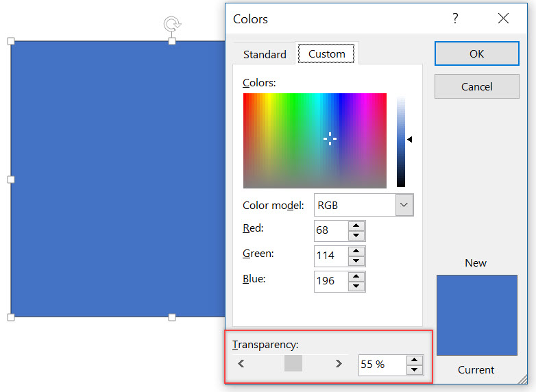This screenshot has height=392, width=536.
Task: Open the Color model dropdown
Action: pyautogui.click(x=404, y=205)
